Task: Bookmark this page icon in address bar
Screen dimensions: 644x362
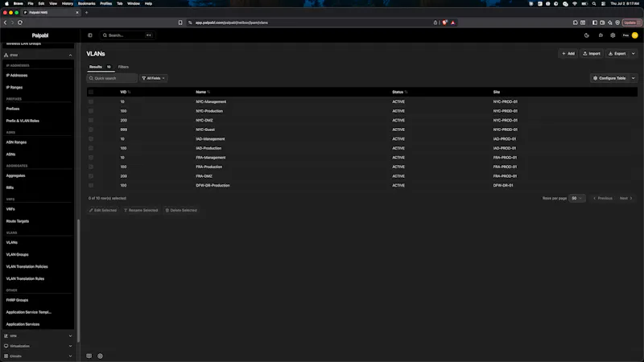Action: click(180, 23)
